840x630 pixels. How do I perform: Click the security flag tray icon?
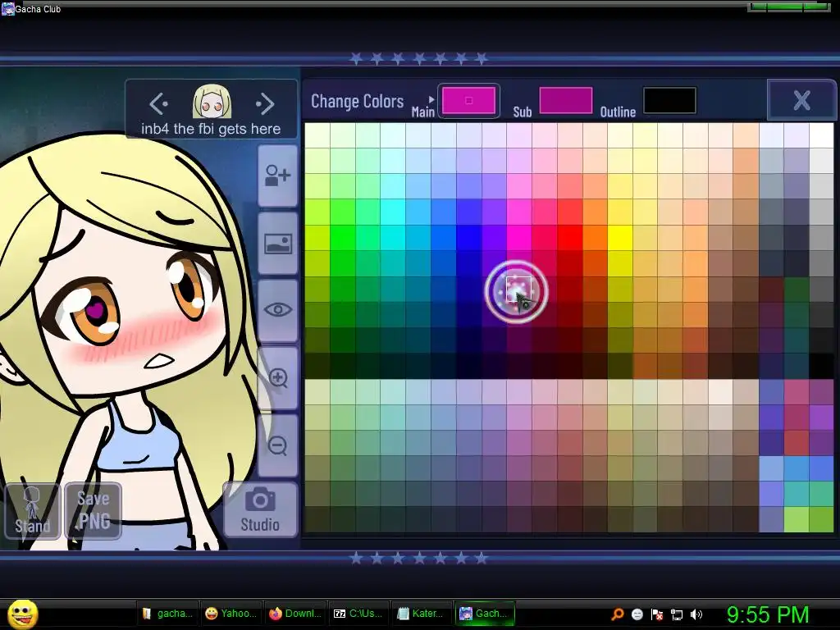pos(657,614)
